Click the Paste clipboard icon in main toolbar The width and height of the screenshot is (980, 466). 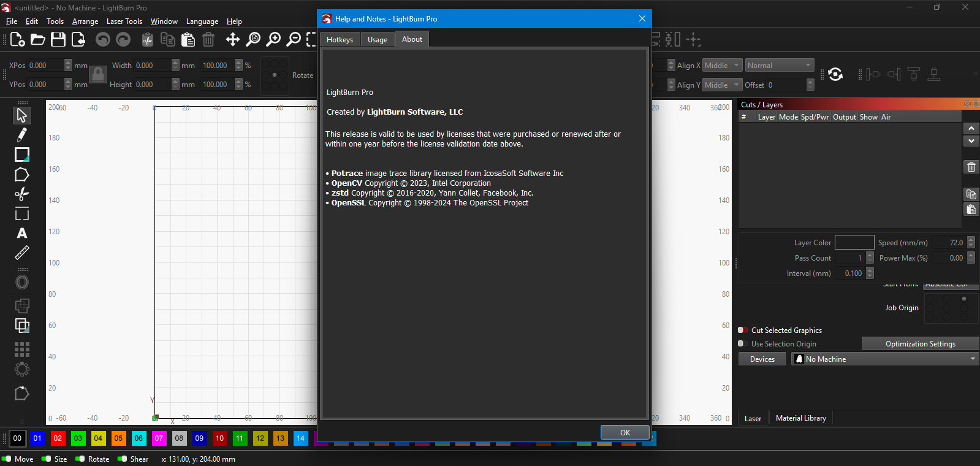pyautogui.click(x=188, y=40)
